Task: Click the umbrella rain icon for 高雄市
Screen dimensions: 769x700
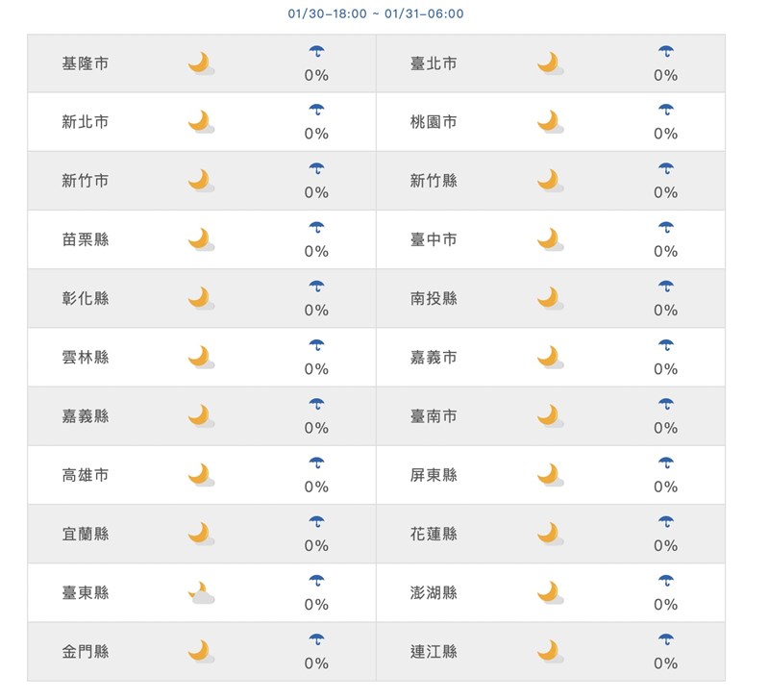Action: (316, 463)
